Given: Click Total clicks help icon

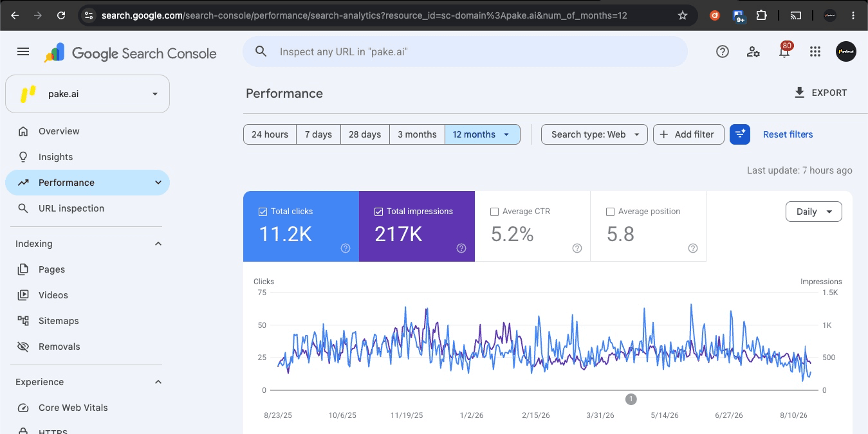Looking at the screenshot, I should point(346,248).
